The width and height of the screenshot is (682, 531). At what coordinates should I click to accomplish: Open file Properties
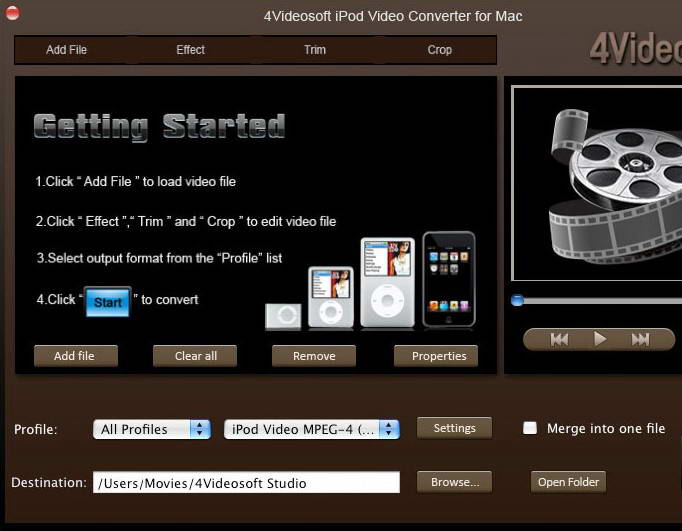pos(436,356)
